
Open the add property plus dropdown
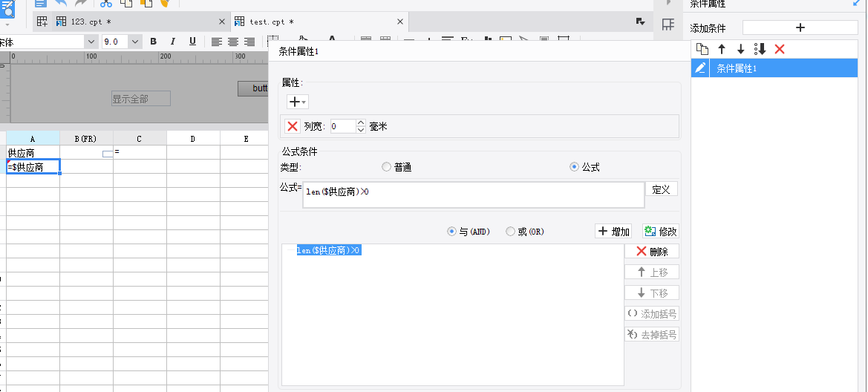tap(297, 102)
